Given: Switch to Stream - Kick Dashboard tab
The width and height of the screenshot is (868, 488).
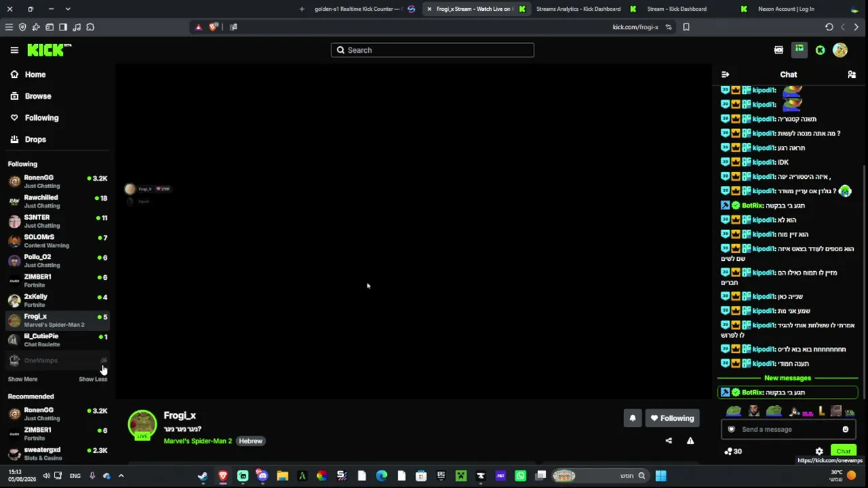Looking at the screenshot, I should point(676,9).
